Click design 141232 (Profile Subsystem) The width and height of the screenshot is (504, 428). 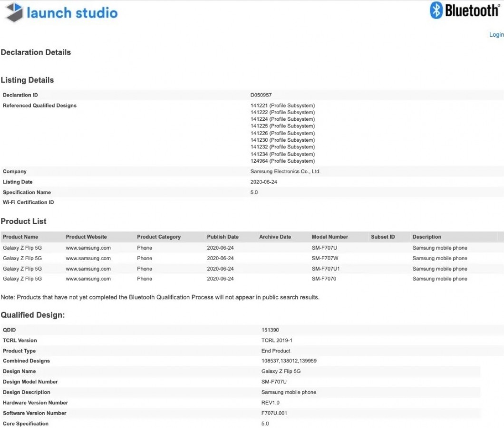point(282,147)
